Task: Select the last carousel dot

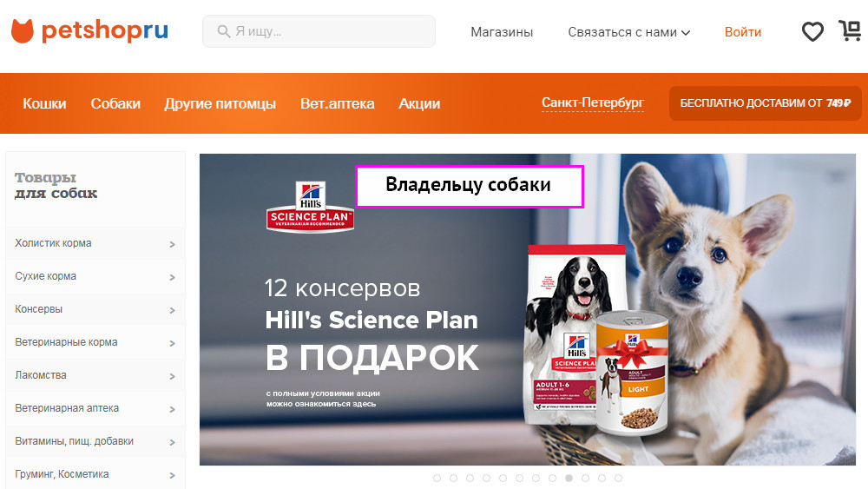Action: 618,478
